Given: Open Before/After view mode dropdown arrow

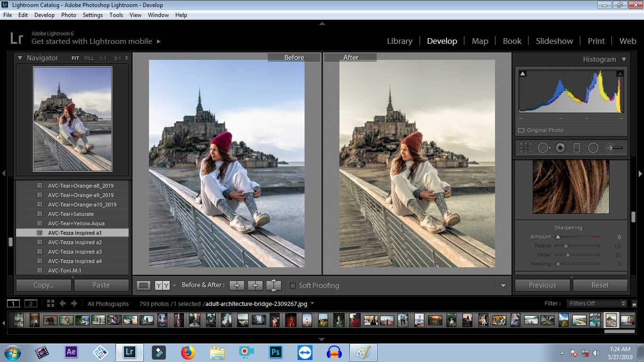Looking at the screenshot, I should [x=174, y=286].
